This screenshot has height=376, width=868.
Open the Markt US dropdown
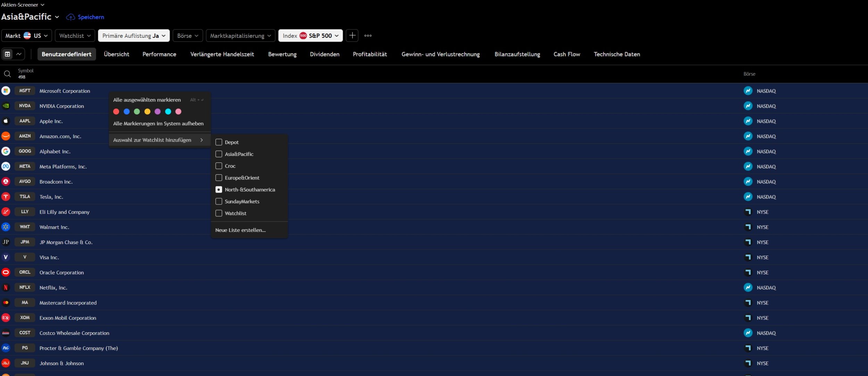pos(26,35)
